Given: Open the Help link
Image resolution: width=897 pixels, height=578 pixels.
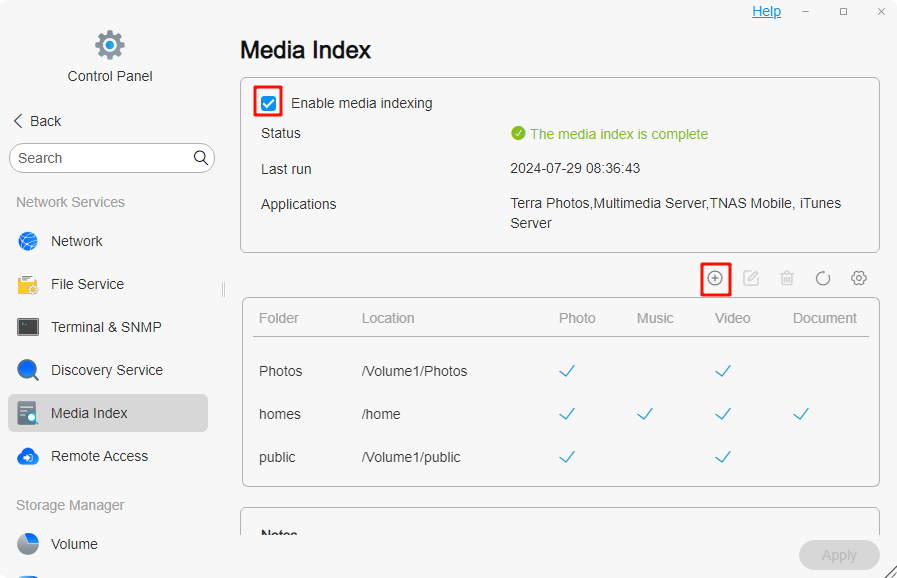Looking at the screenshot, I should [x=766, y=11].
